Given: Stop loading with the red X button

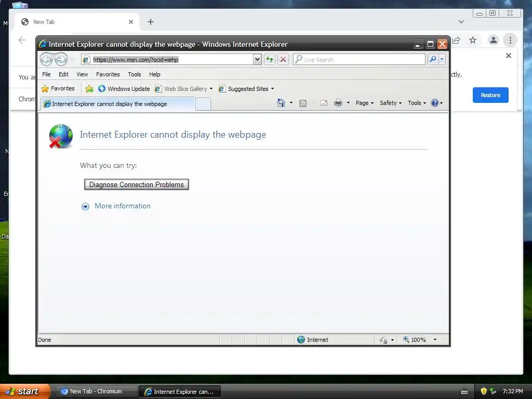Looking at the screenshot, I should [x=283, y=59].
